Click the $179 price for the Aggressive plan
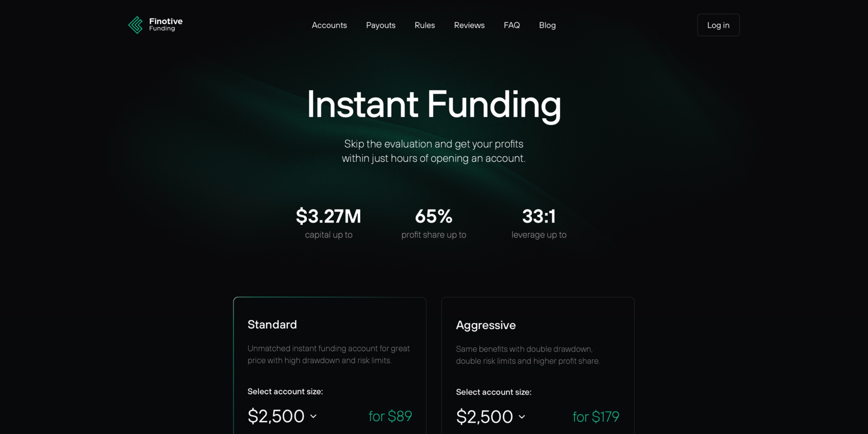This screenshot has width=868, height=434. (596, 417)
